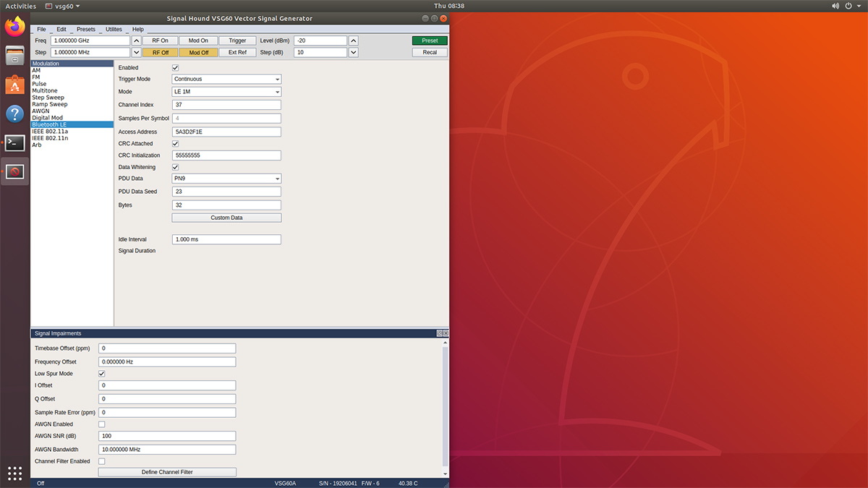Toggle RF Off in the toolbar

pos(159,51)
